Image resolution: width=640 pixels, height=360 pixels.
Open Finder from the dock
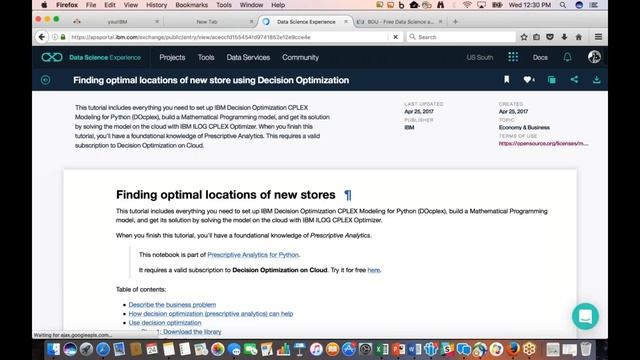53,349
